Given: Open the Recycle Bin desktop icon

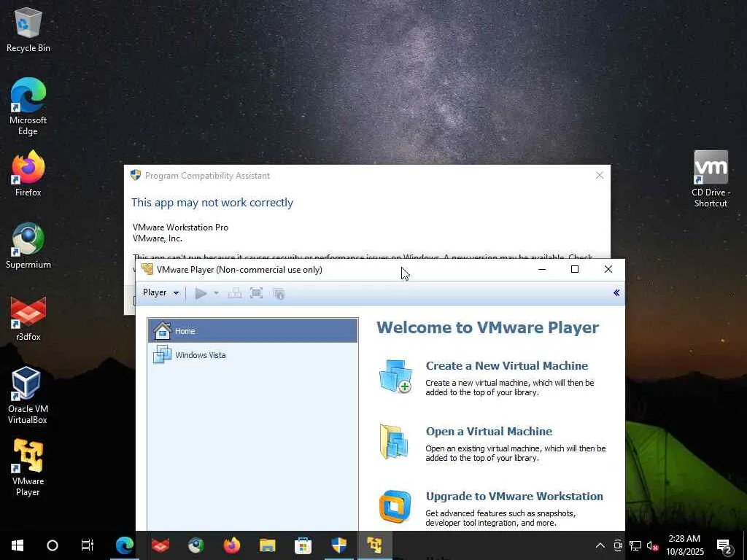Looking at the screenshot, I should (x=28, y=29).
